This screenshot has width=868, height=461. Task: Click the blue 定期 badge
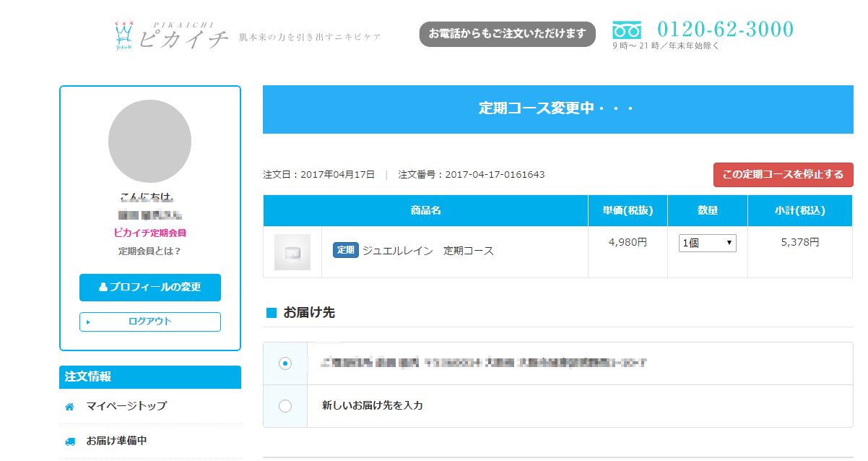tap(345, 250)
